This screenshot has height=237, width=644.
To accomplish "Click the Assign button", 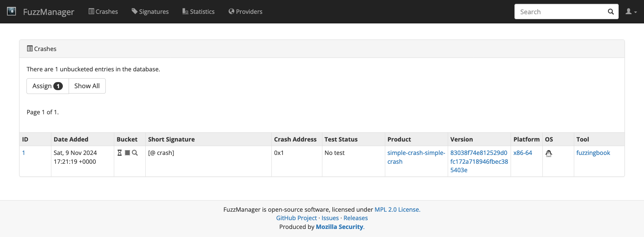I will tap(48, 86).
